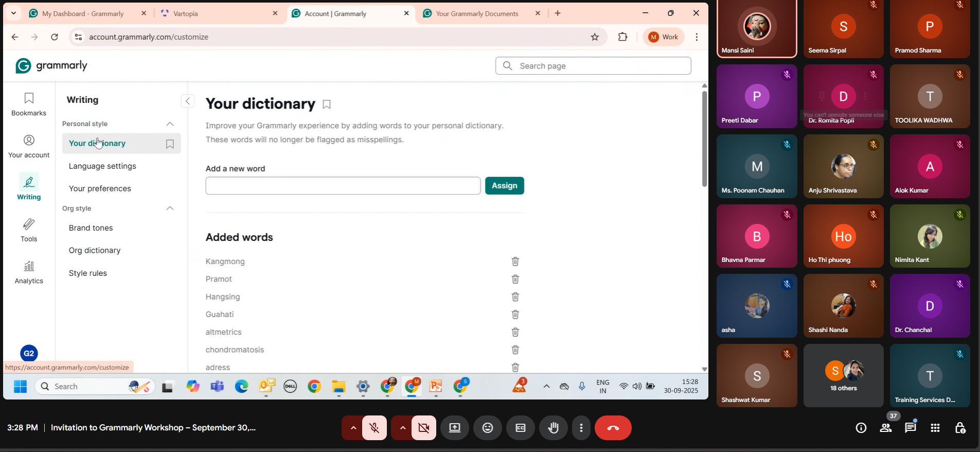Click the Assign button
This screenshot has width=980, height=452.
(x=504, y=186)
